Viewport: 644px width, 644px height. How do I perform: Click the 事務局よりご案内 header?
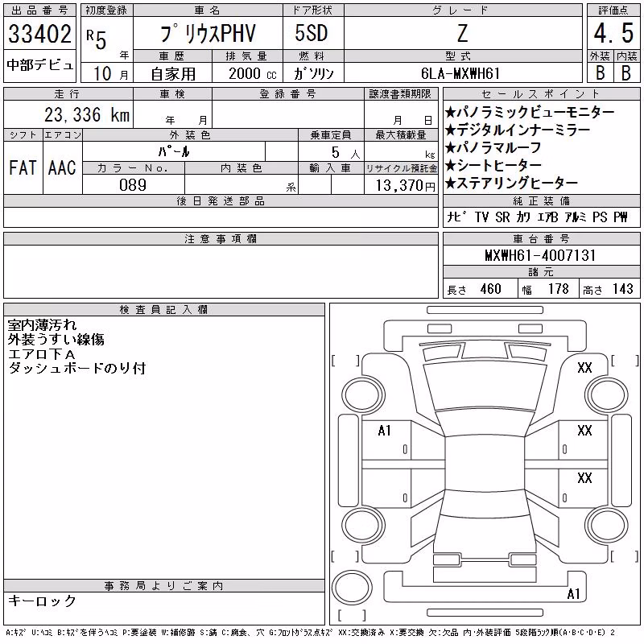pyautogui.click(x=164, y=586)
